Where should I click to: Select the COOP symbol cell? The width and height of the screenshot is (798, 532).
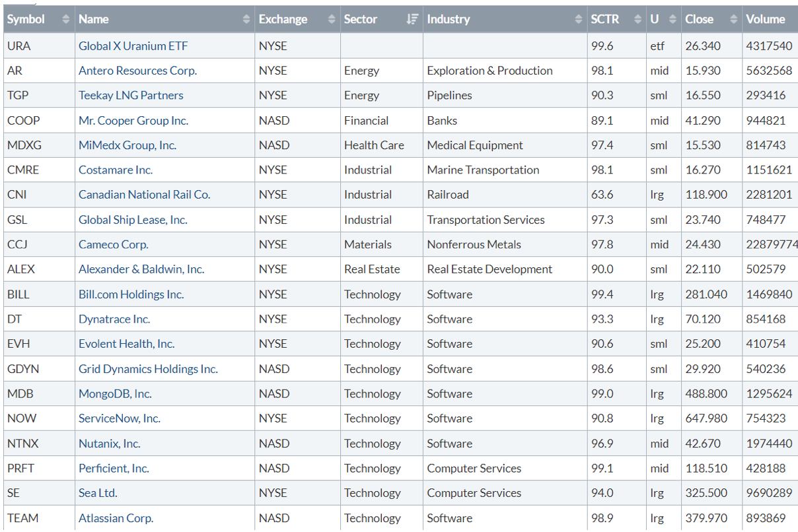point(38,121)
